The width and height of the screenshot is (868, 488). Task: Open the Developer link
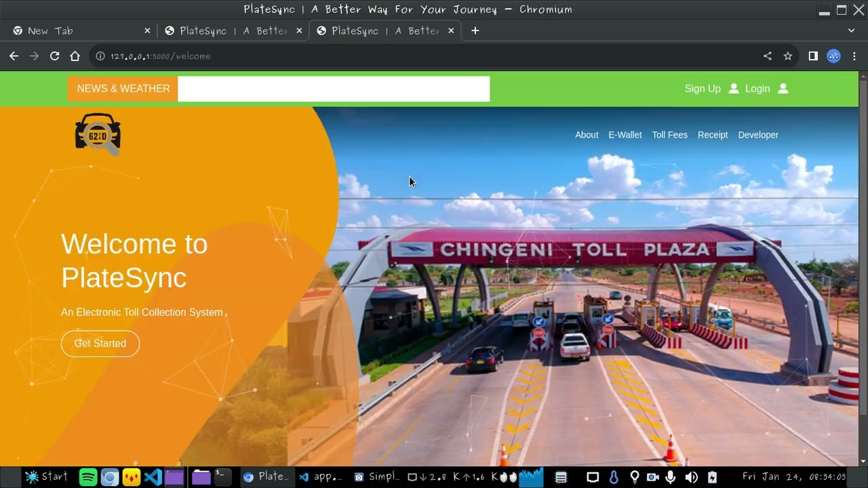pyautogui.click(x=758, y=135)
